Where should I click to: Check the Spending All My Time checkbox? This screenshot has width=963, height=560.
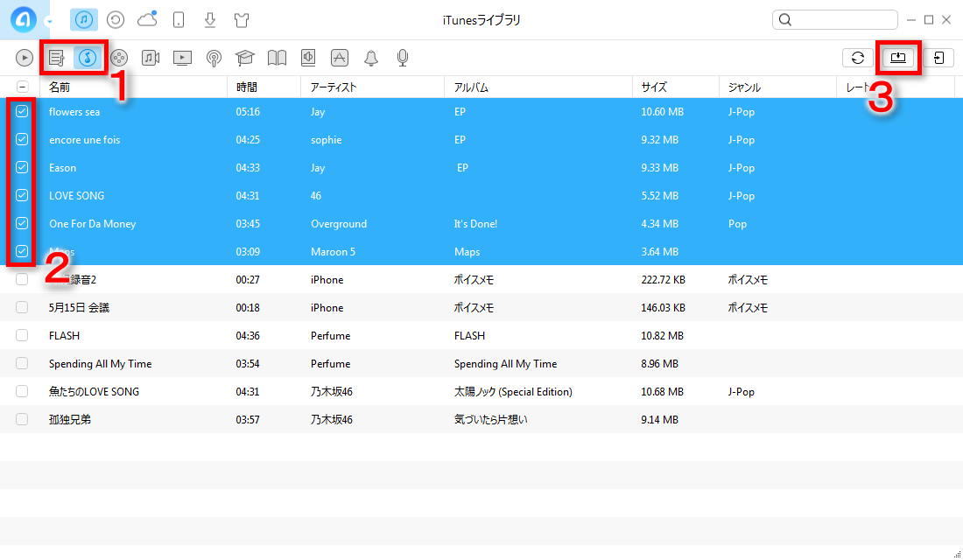(x=22, y=363)
